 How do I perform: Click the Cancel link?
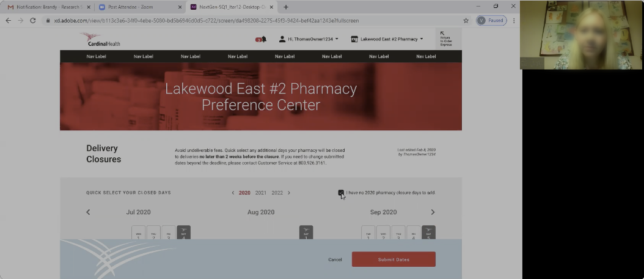[335, 259]
